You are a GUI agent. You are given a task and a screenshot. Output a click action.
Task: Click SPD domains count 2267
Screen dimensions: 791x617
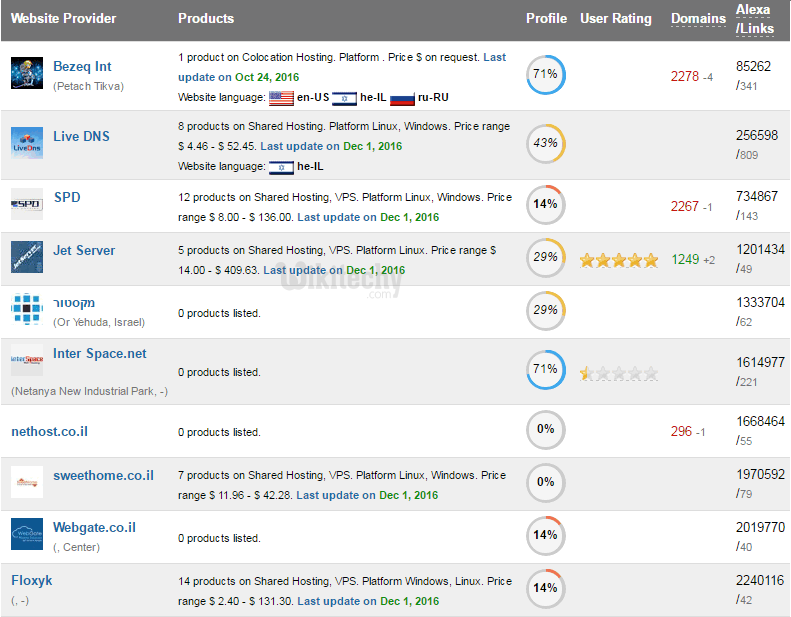coord(685,207)
